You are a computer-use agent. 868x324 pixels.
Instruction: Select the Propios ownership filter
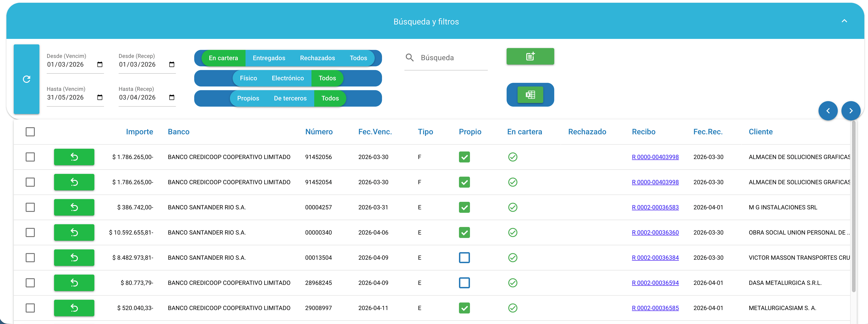point(248,98)
